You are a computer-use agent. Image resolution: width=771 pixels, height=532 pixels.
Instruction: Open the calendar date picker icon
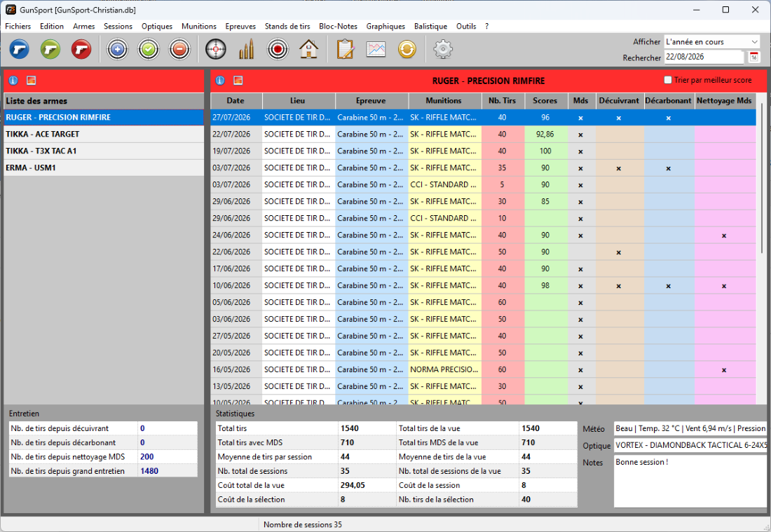[x=753, y=57]
